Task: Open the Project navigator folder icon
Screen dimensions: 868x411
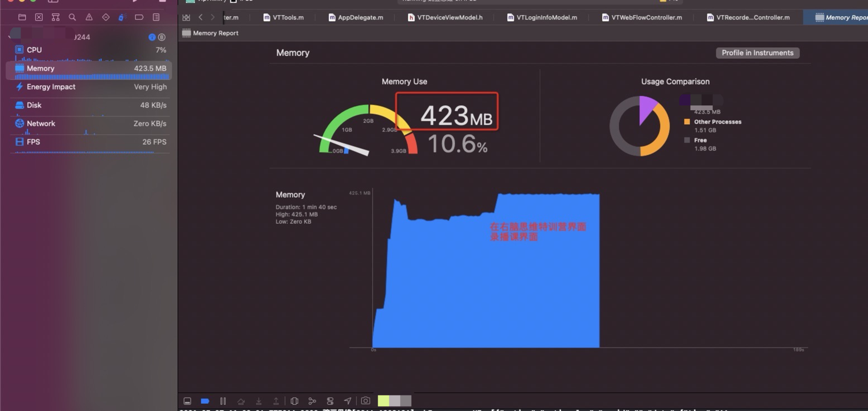Action: 22,17
